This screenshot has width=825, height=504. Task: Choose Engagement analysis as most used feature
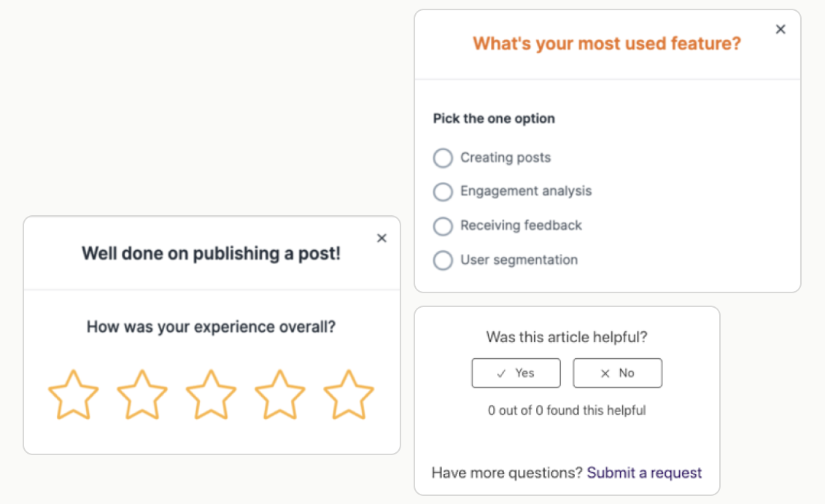click(x=443, y=192)
